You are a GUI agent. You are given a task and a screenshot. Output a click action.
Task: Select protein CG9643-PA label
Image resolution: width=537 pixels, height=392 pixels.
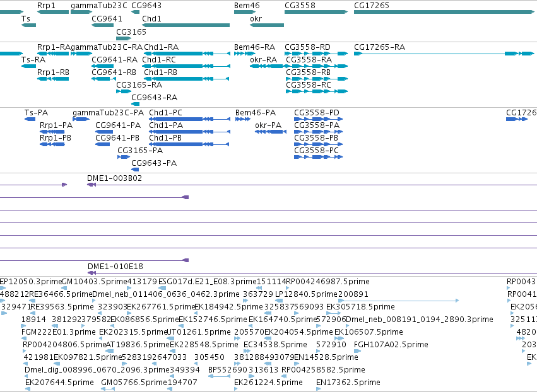(x=154, y=163)
